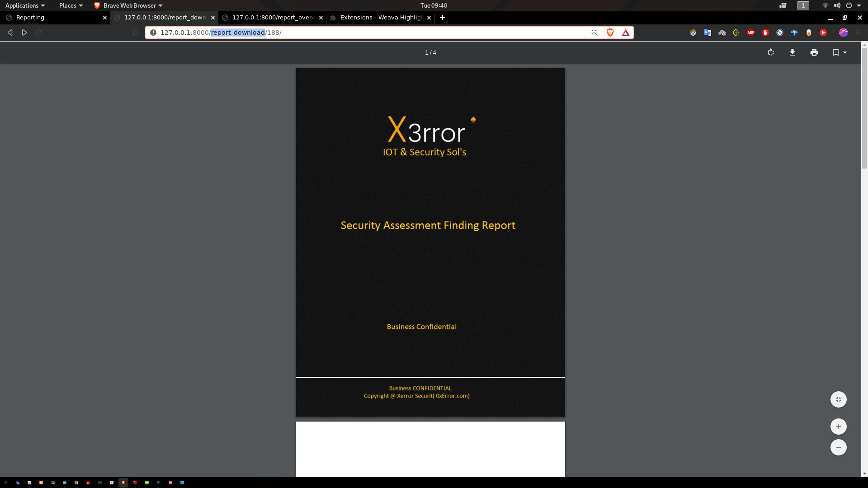Zoom out of the PDF

(x=838, y=447)
